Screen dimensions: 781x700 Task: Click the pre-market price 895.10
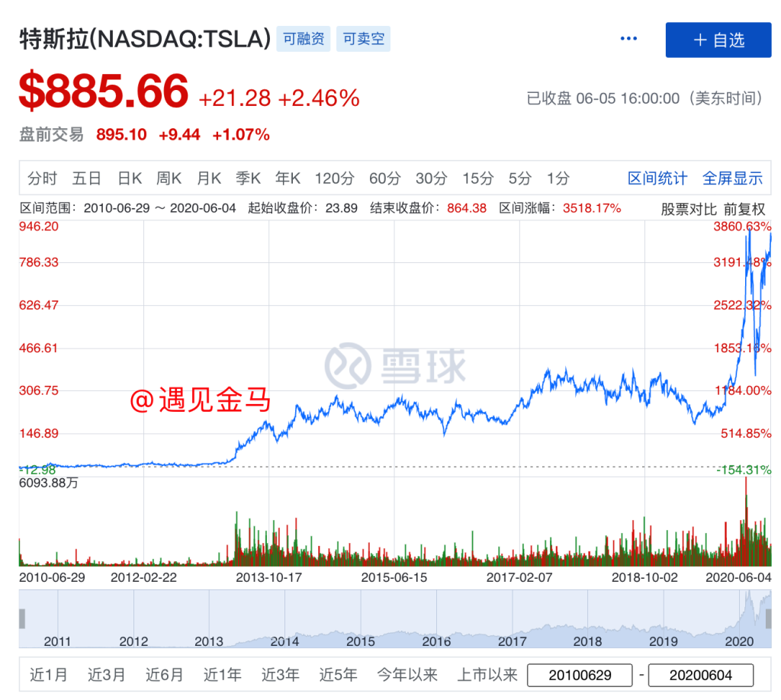click(121, 134)
